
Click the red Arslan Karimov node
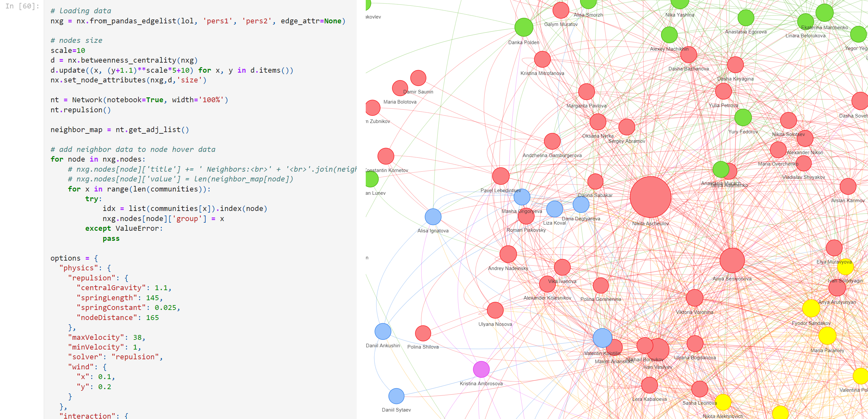tap(848, 187)
